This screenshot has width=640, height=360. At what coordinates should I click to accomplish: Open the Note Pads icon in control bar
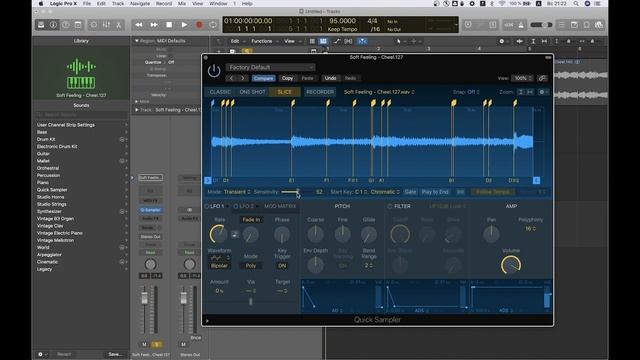point(574,25)
